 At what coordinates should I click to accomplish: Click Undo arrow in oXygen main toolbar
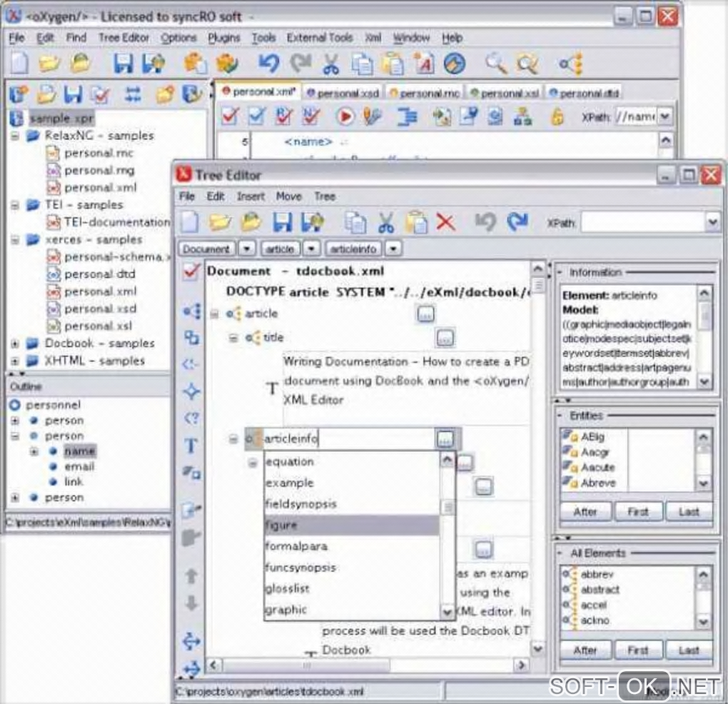pos(269,63)
